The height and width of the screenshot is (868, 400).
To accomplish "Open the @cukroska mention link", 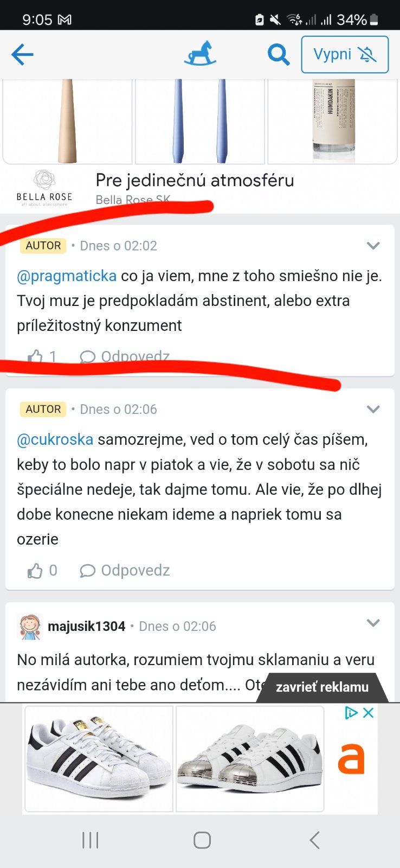I will [55, 439].
